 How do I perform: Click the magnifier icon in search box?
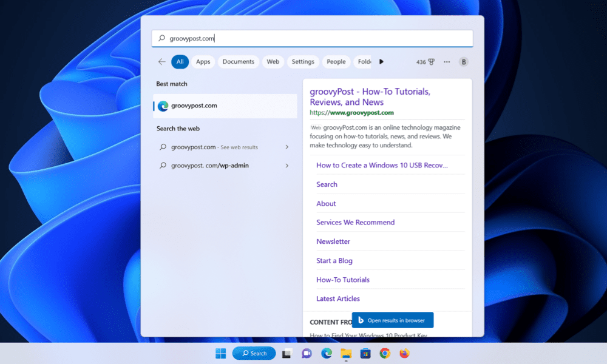click(x=162, y=38)
